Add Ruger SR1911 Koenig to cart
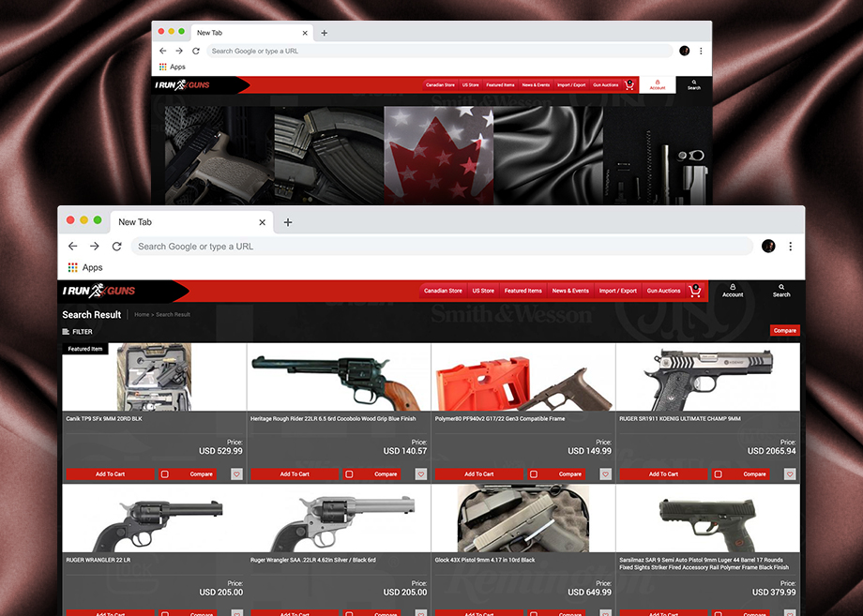The height and width of the screenshot is (616, 863). [x=663, y=474]
